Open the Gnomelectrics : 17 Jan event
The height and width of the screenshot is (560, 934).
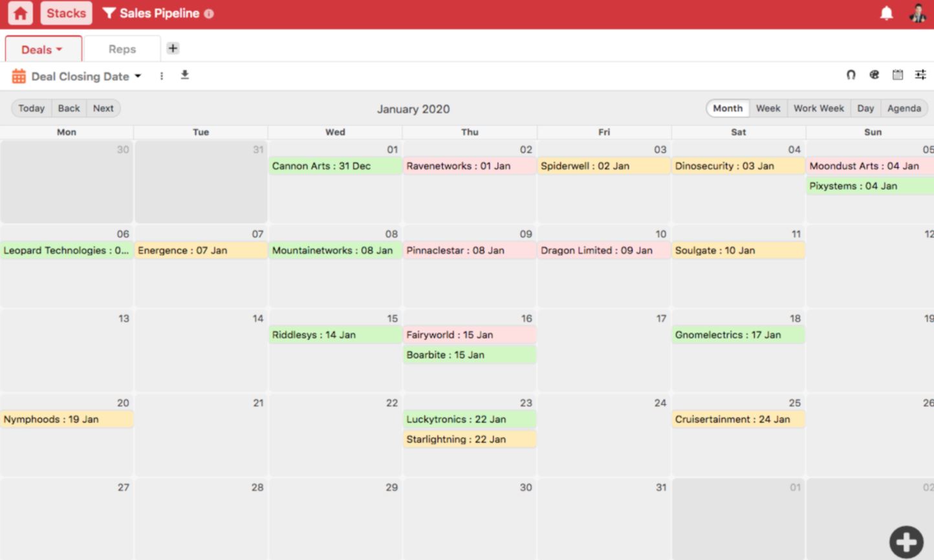(x=738, y=335)
